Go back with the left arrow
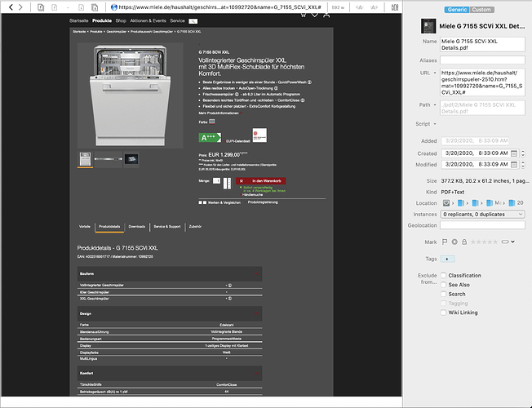The width and height of the screenshot is (532, 408). [x=11, y=7]
